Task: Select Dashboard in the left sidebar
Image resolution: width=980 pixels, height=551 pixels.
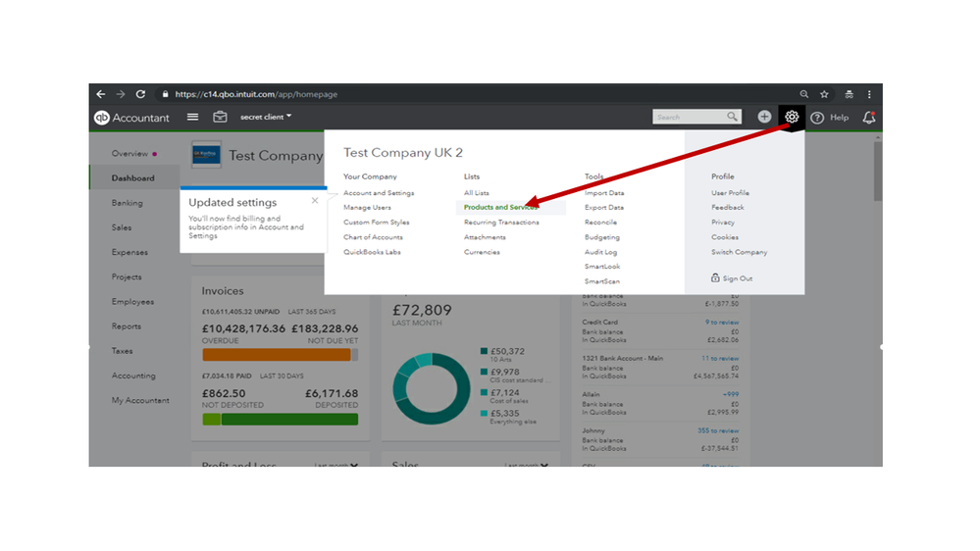Action: tap(133, 178)
